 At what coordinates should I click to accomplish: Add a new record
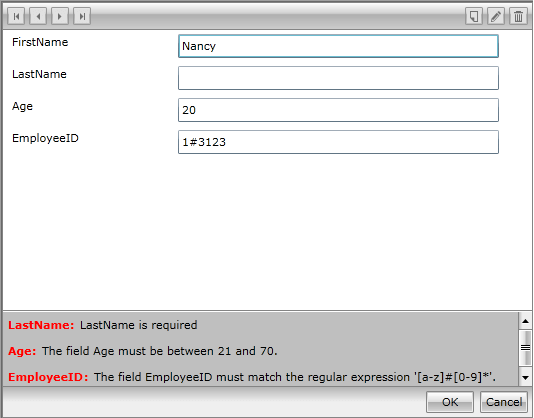pyautogui.click(x=474, y=16)
